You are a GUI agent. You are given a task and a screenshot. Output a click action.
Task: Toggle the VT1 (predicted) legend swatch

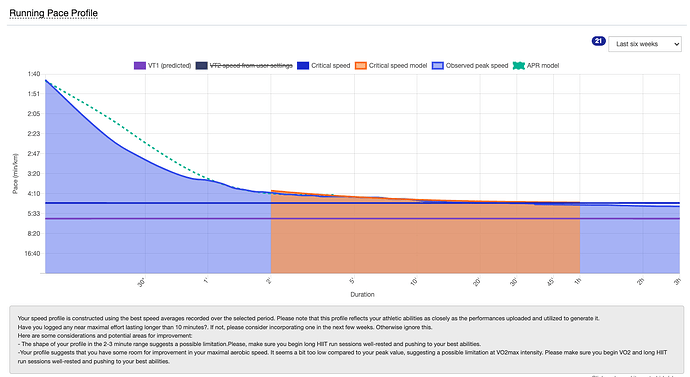tap(139, 66)
